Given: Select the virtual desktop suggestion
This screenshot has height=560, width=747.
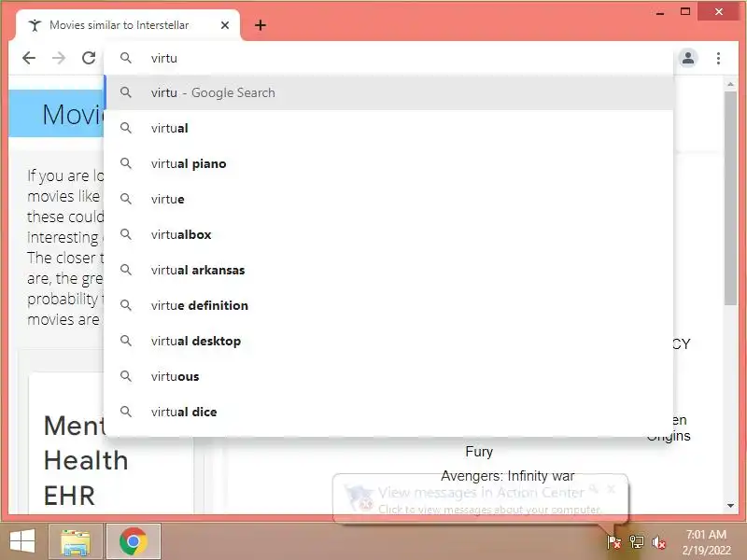Looking at the screenshot, I should click(388, 341).
